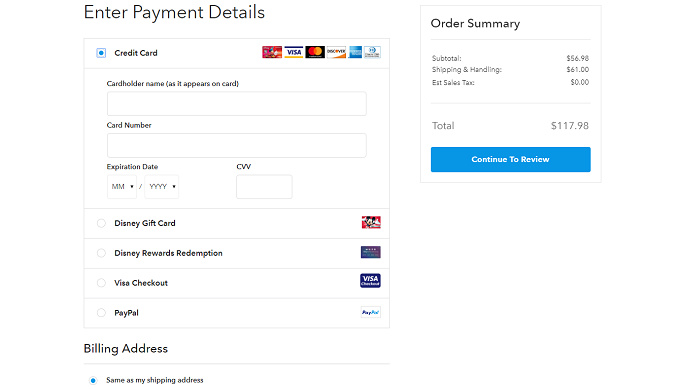Click the PayPal logo icon
Viewport: 681px width, 389px height.
370,312
